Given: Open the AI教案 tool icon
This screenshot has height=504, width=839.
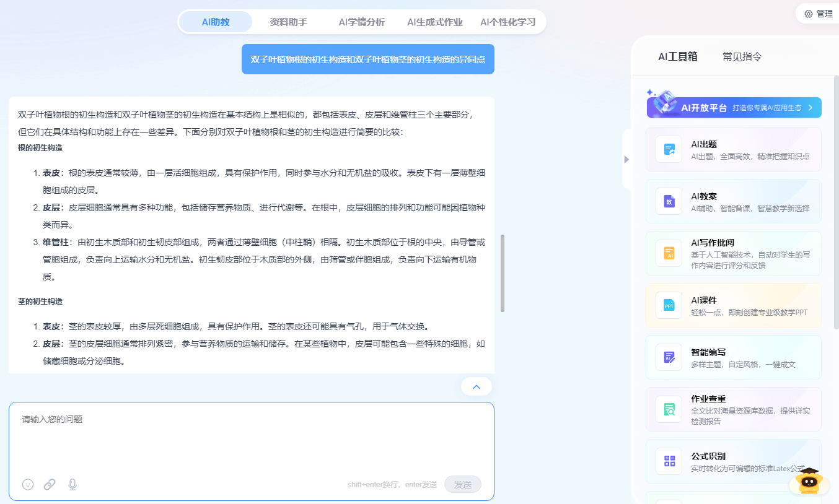Looking at the screenshot, I should (669, 201).
